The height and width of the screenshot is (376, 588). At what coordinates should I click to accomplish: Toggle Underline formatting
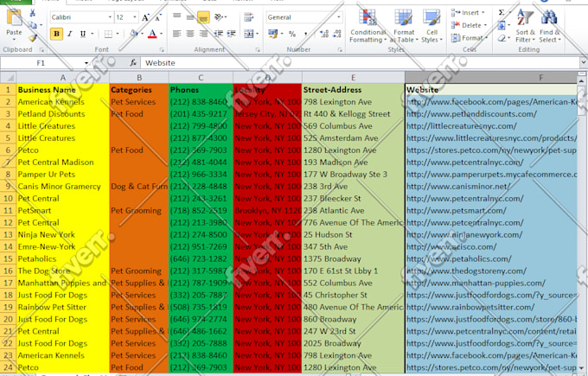tap(83, 34)
